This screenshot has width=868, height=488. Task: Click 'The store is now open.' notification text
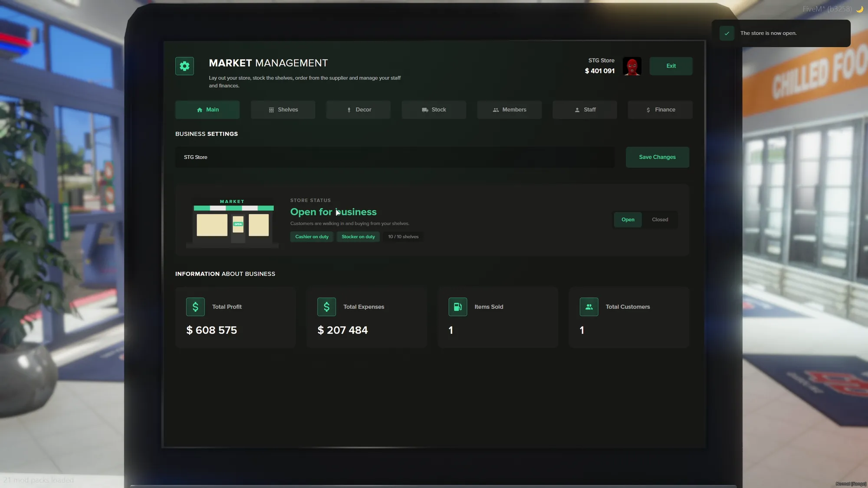click(768, 33)
